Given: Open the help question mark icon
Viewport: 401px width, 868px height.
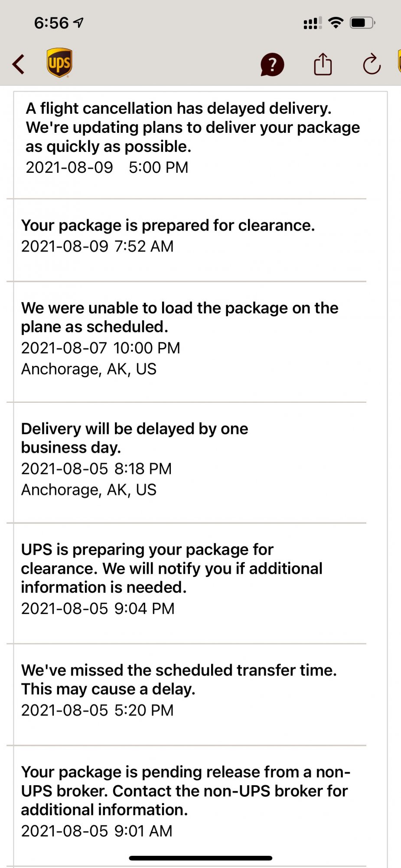Looking at the screenshot, I should tap(272, 65).
